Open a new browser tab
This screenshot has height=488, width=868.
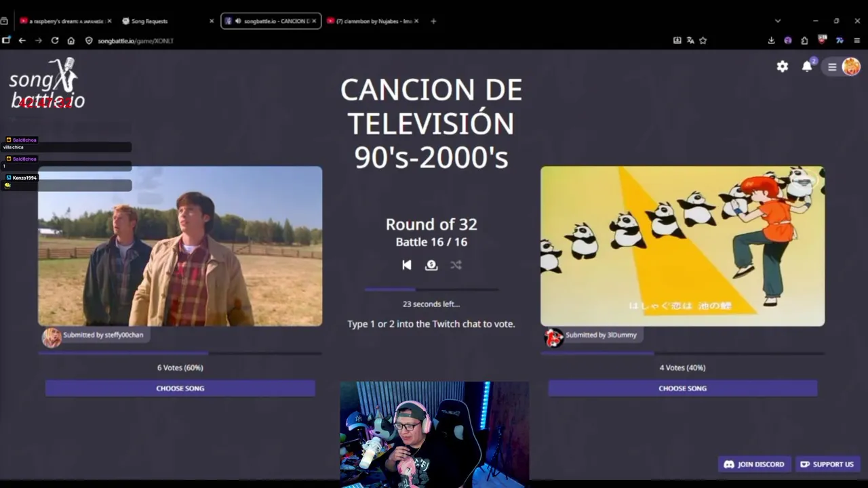coord(433,21)
